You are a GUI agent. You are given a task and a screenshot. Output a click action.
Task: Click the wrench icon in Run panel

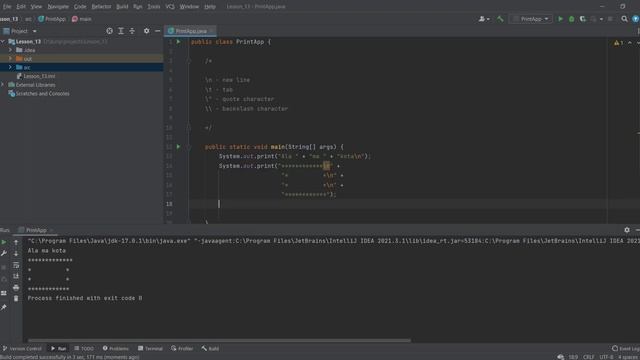pyautogui.click(x=4, y=253)
